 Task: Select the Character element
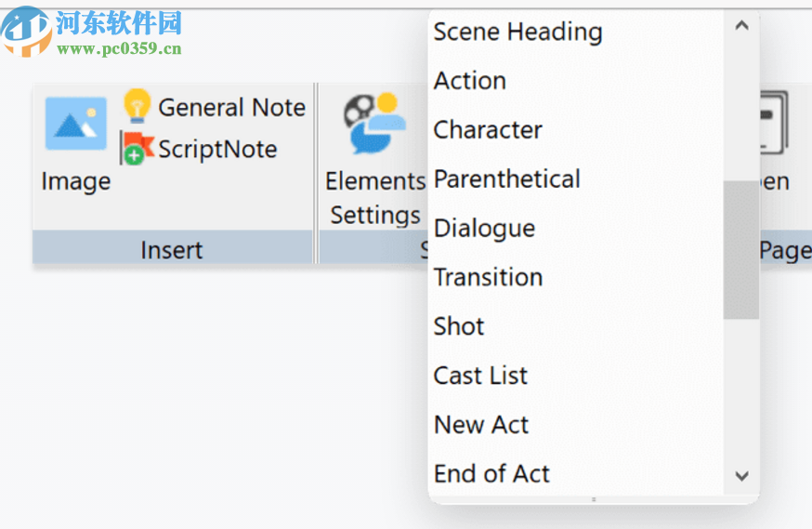(488, 130)
